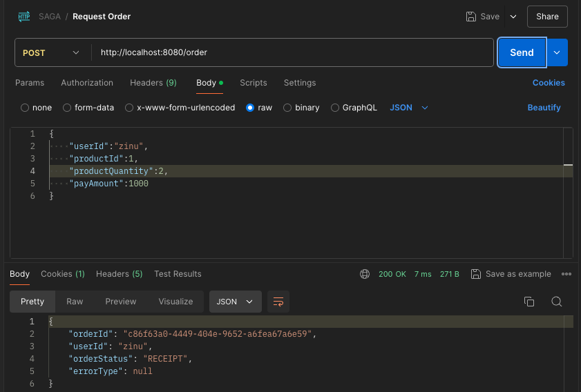Switch response view to Visualize
Viewport: 581px width, 392px height.
175,302
